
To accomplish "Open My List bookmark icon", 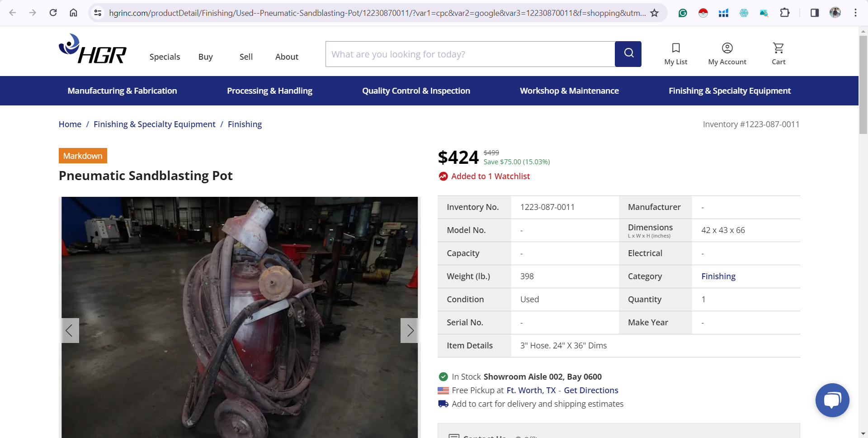I will coord(676,48).
